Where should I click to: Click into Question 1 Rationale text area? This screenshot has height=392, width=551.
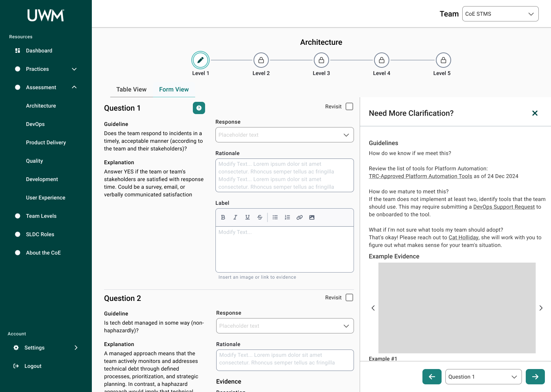pos(285,175)
